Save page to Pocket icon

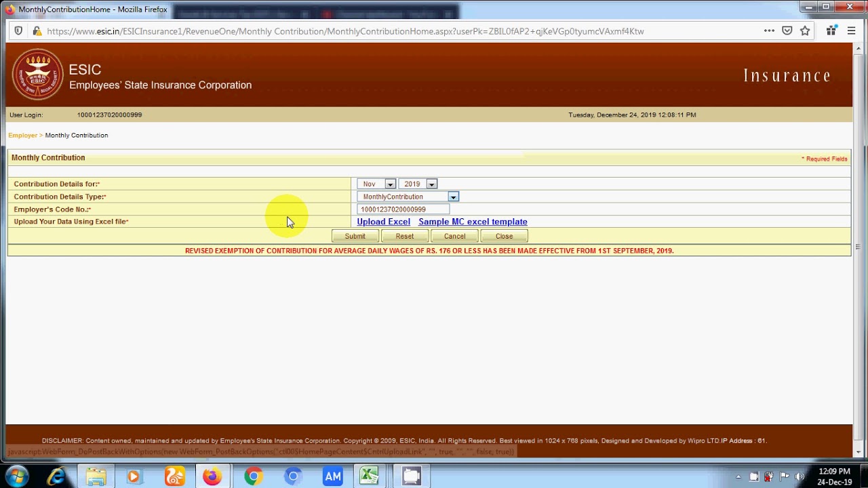[787, 30]
